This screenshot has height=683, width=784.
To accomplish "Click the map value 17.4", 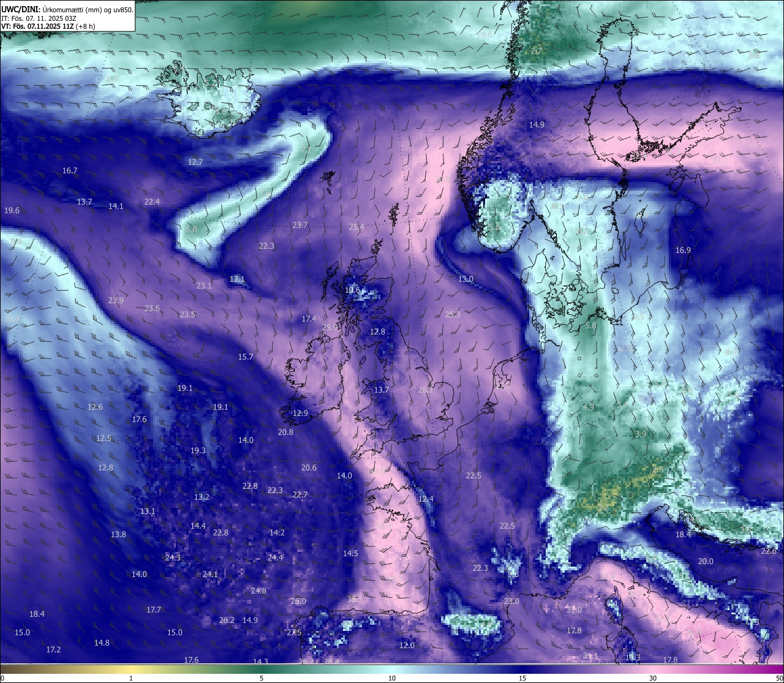I will coord(309,319).
